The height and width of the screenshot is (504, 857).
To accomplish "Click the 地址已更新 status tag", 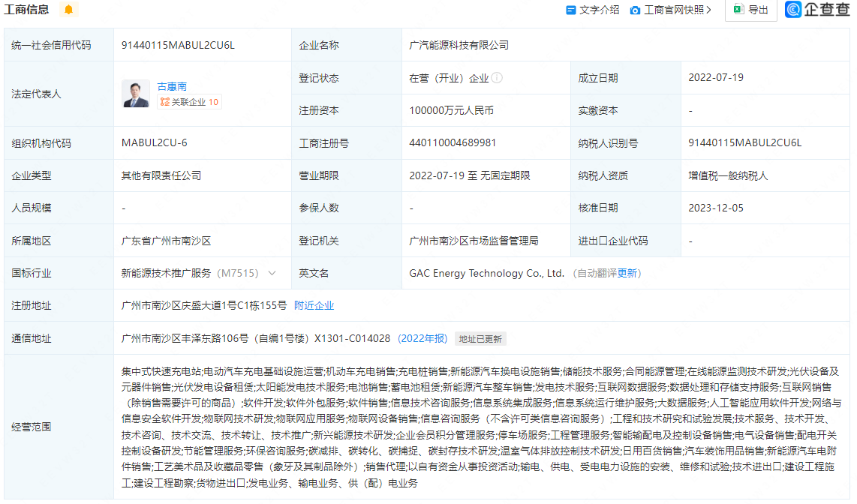I will [x=480, y=338].
